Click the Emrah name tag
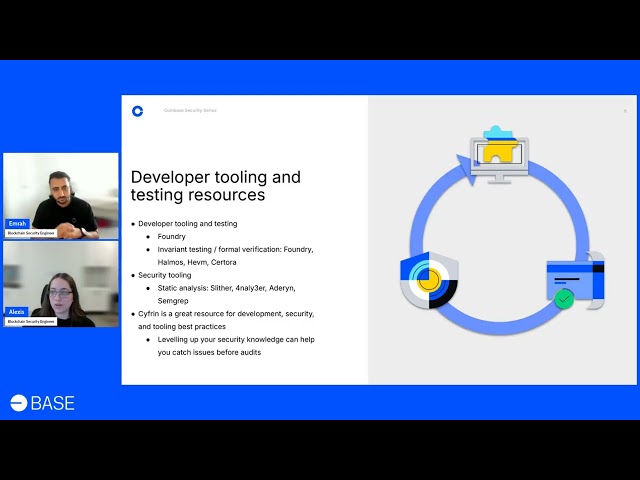This screenshot has height=480, width=640. (18, 223)
